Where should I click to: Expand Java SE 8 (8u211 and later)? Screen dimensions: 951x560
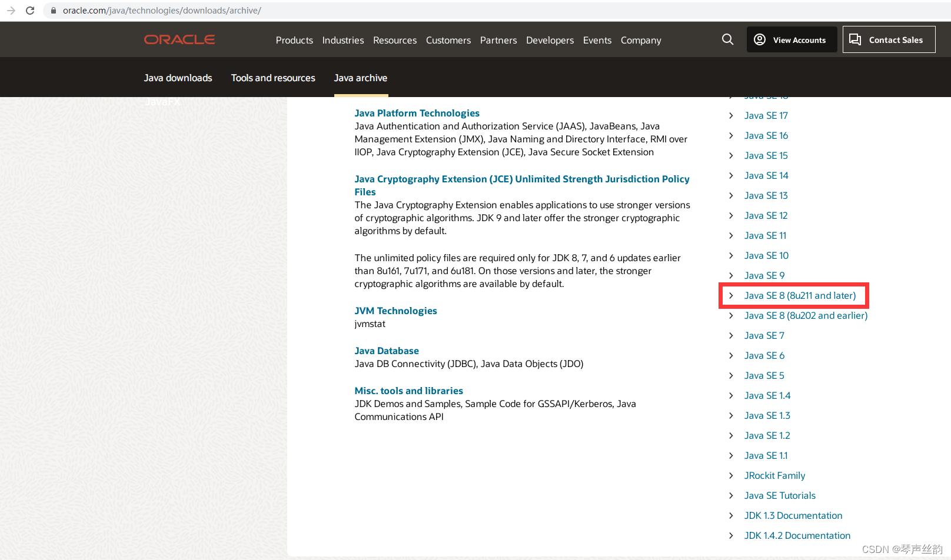799,295
